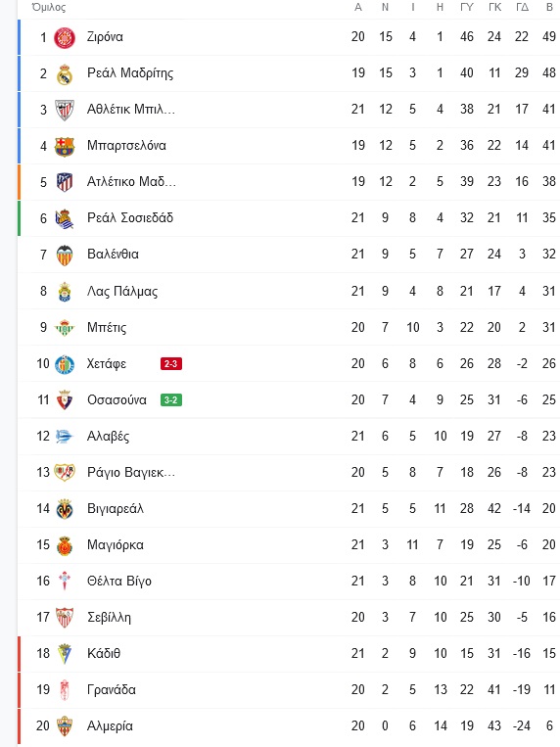Open the green 3-2 live score badge
560x747 pixels.
pyautogui.click(x=171, y=400)
